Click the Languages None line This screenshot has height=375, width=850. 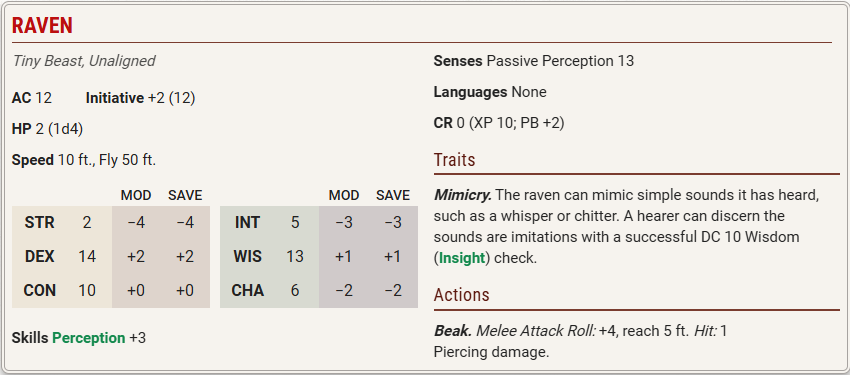click(x=490, y=92)
